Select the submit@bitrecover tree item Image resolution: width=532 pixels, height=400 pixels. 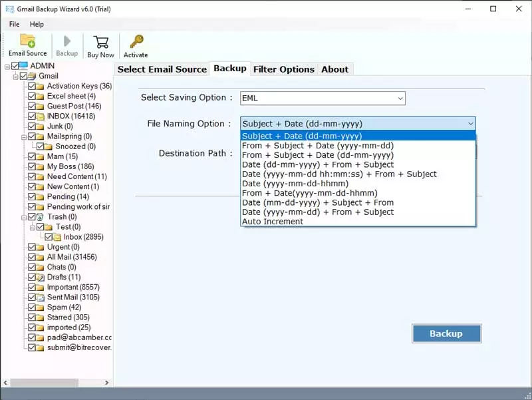79,347
